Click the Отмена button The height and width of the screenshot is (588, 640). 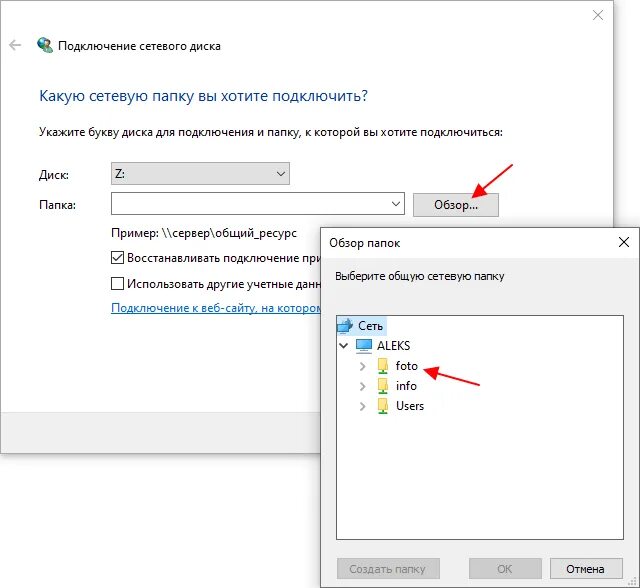tap(586, 569)
